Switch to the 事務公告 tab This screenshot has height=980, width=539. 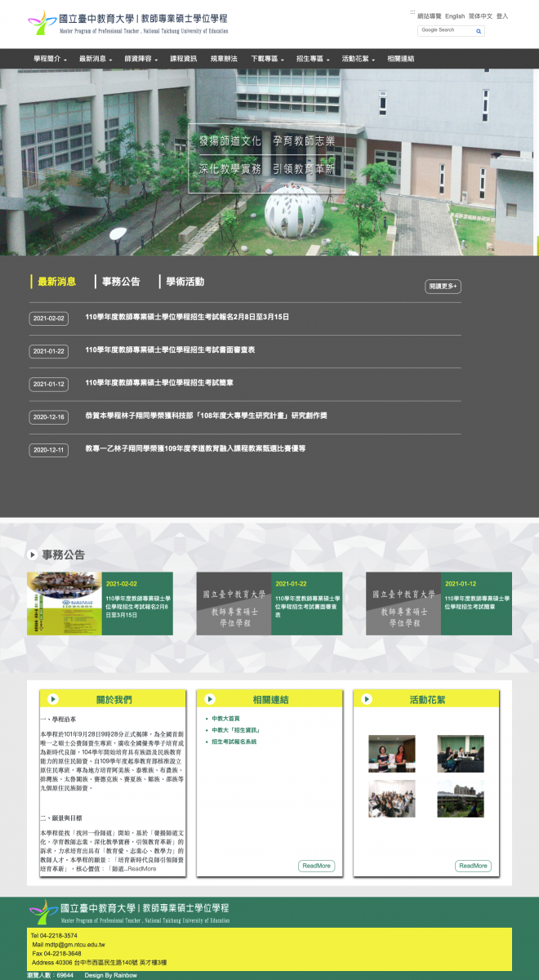pos(121,282)
